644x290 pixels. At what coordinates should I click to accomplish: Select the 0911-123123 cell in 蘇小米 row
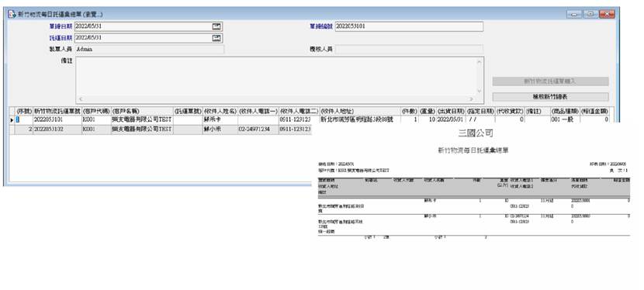296,129
